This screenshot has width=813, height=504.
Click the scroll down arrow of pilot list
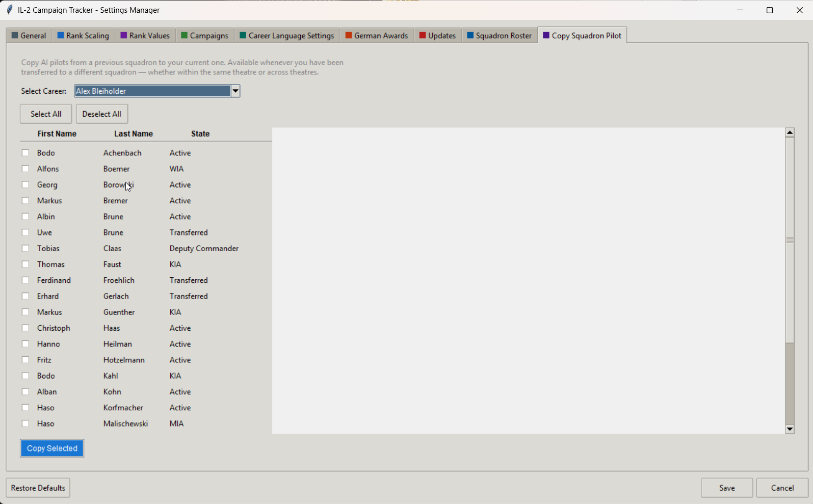[x=790, y=429]
